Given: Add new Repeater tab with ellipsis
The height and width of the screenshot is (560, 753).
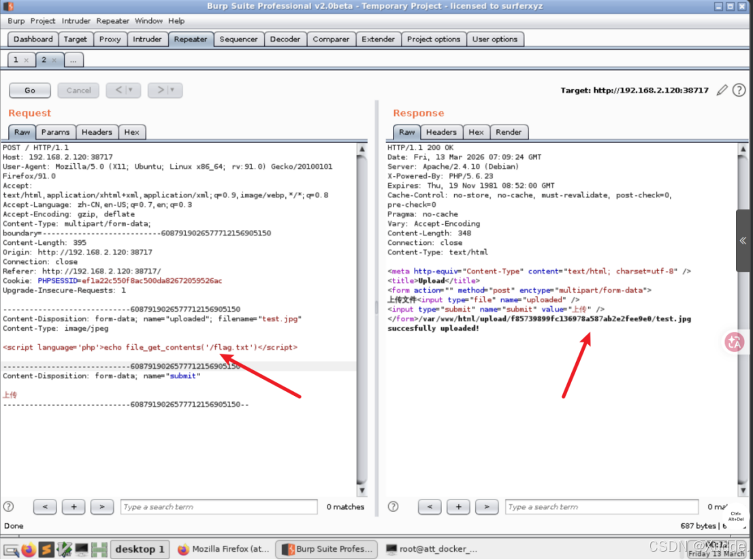Looking at the screenshot, I should [73, 60].
